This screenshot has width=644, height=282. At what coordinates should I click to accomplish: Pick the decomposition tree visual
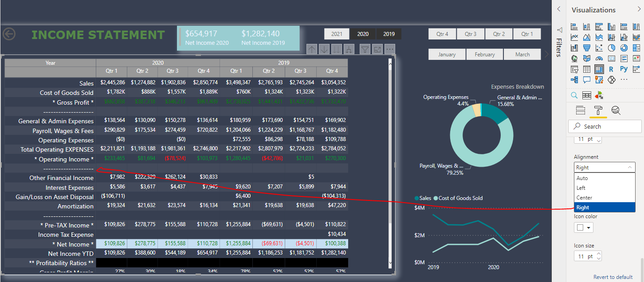click(574, 80)
